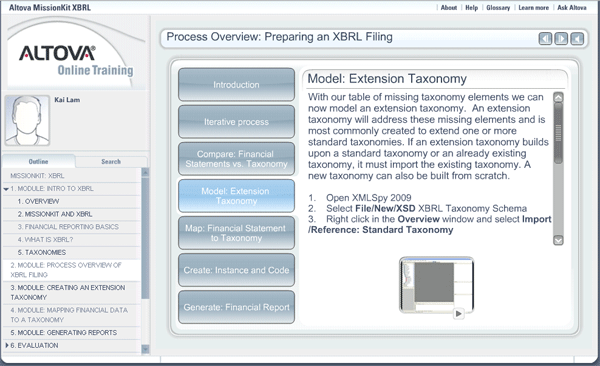Screen dimensions: 600x366
Task: Click step text 'Select File/New/XSD XBRL Taxonomy Schema'
Action: coord(426,208)
